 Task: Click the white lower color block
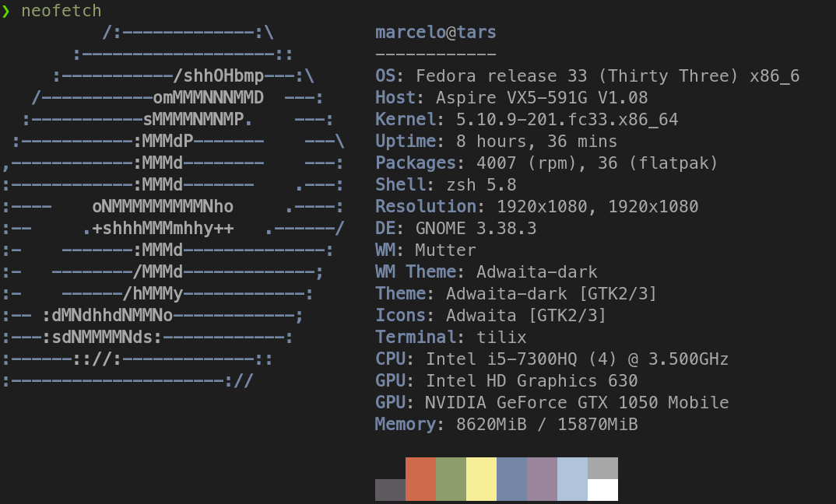tap(603, 490)
